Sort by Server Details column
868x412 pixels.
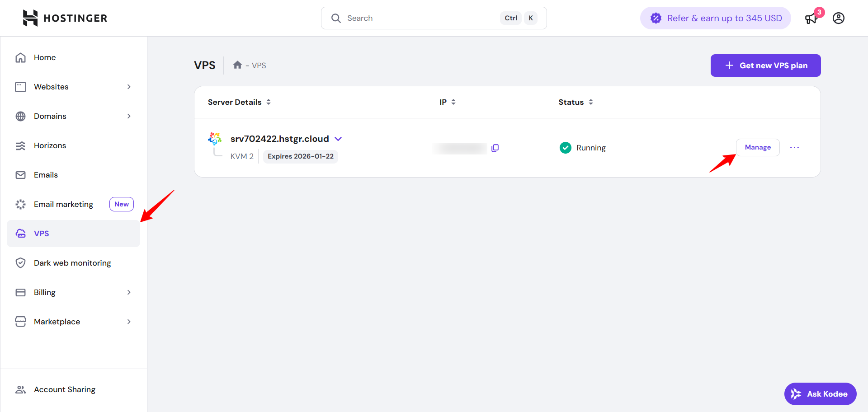[240, 102]
